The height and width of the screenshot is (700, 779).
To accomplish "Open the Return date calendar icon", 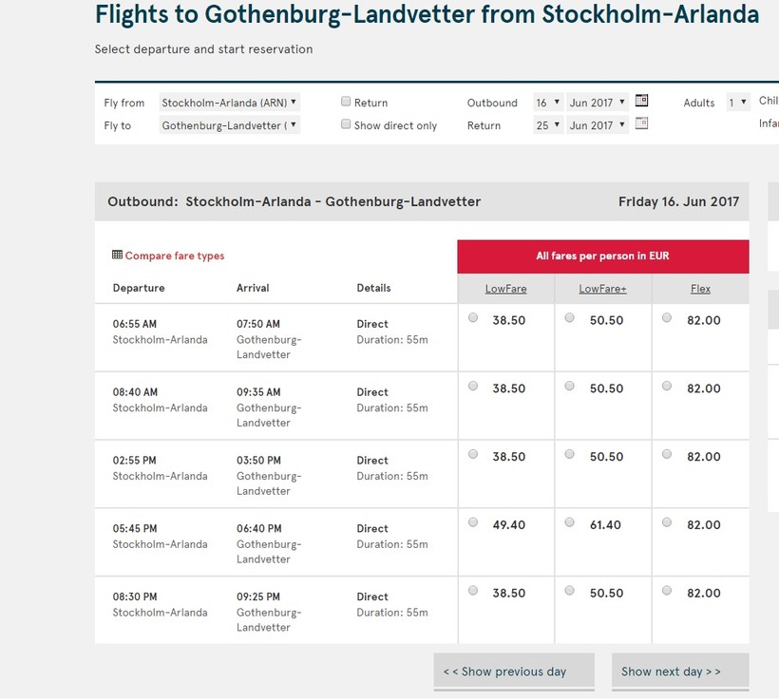I will 641,123.
